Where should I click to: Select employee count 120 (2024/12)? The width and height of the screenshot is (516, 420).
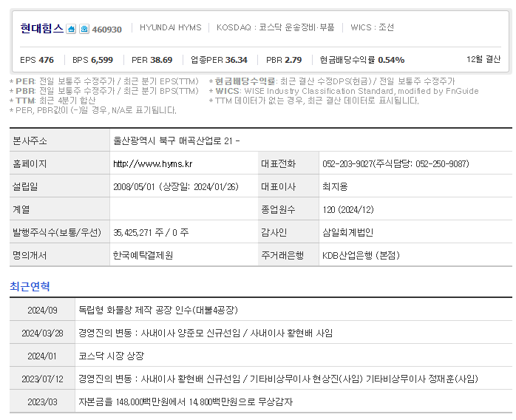[348, 210]
